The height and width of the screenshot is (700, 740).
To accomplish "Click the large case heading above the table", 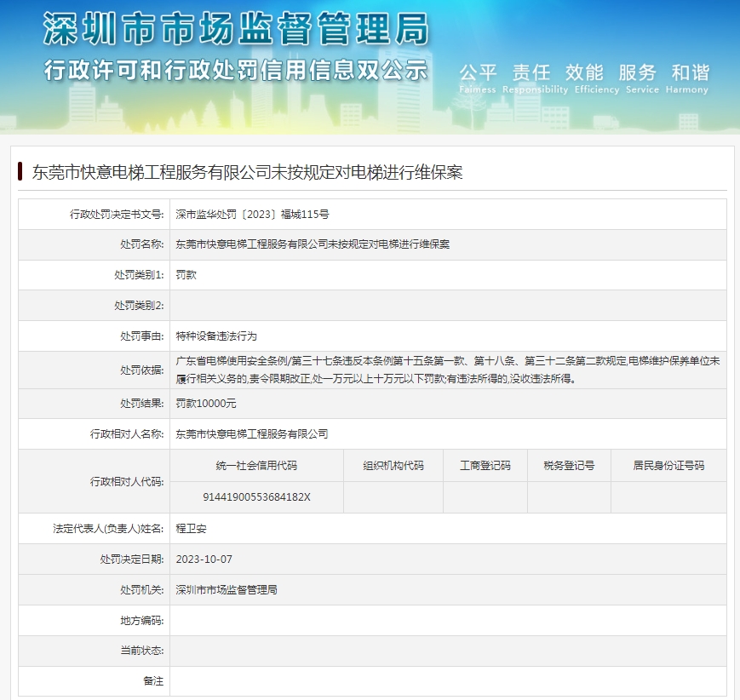I will click(x=247, y=172).
